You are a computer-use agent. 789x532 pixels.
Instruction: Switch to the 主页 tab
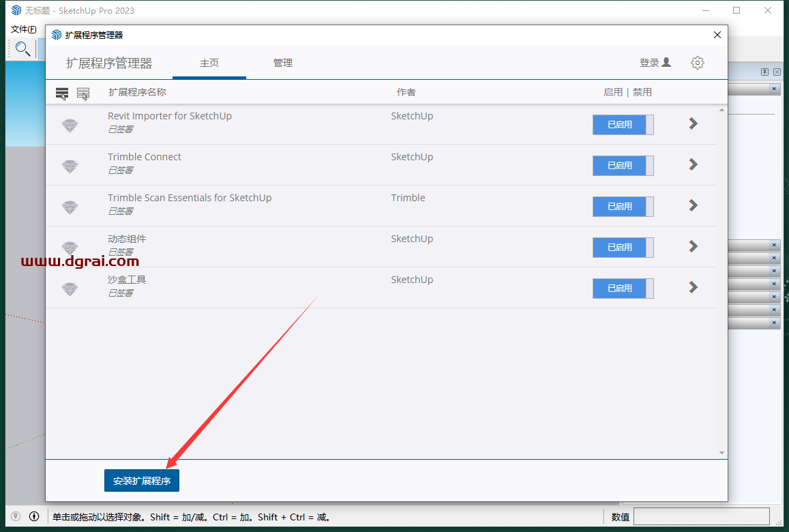[209, 63]
